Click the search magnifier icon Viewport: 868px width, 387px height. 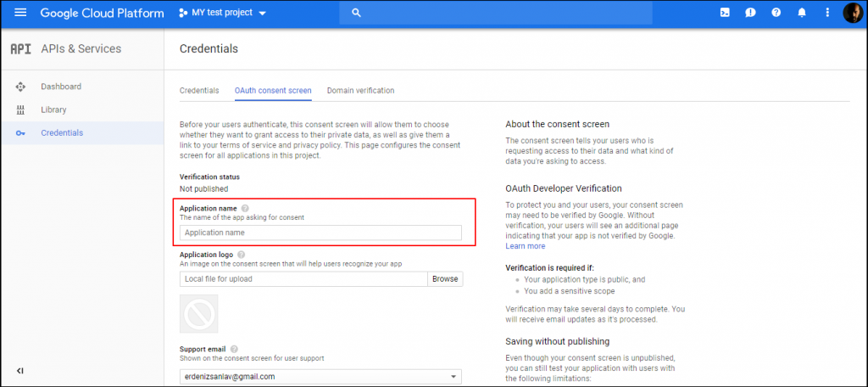click(x=357, y=13)
